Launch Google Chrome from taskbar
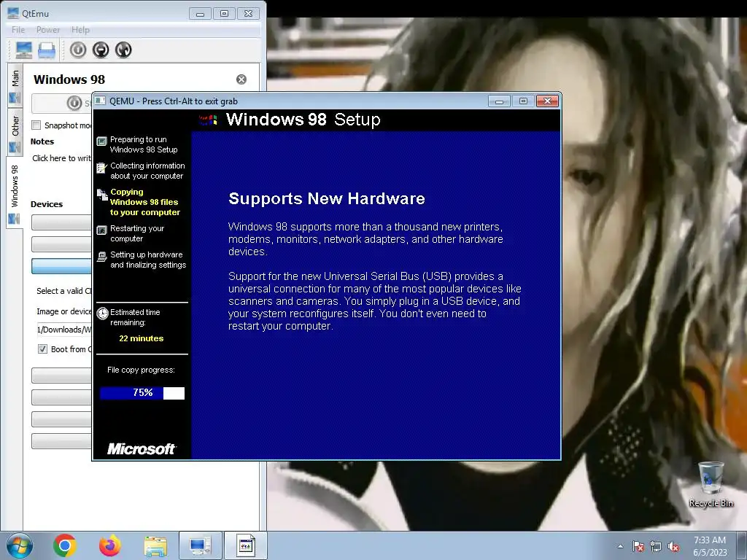This screenshot has height=560, width=747. tap(65, 545)
